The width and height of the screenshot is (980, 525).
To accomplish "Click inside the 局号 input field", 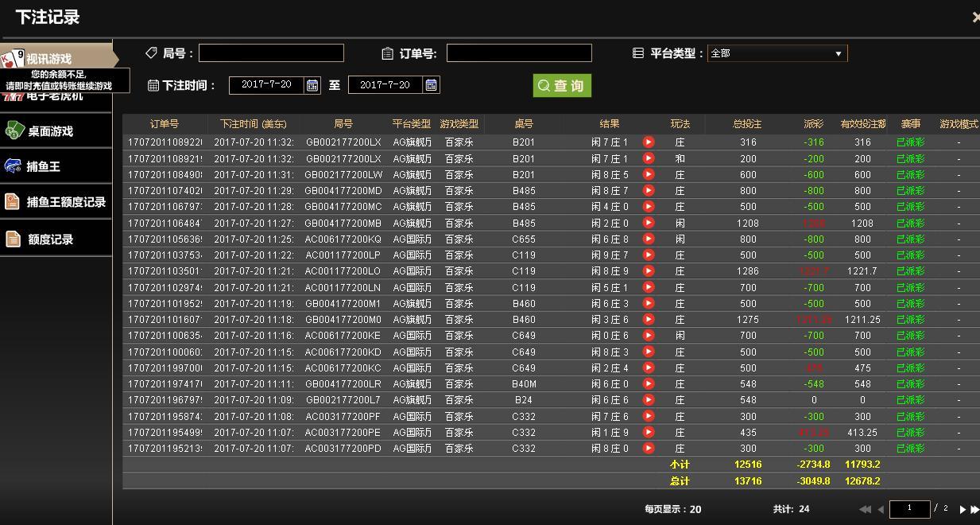I will click(270, 52).
